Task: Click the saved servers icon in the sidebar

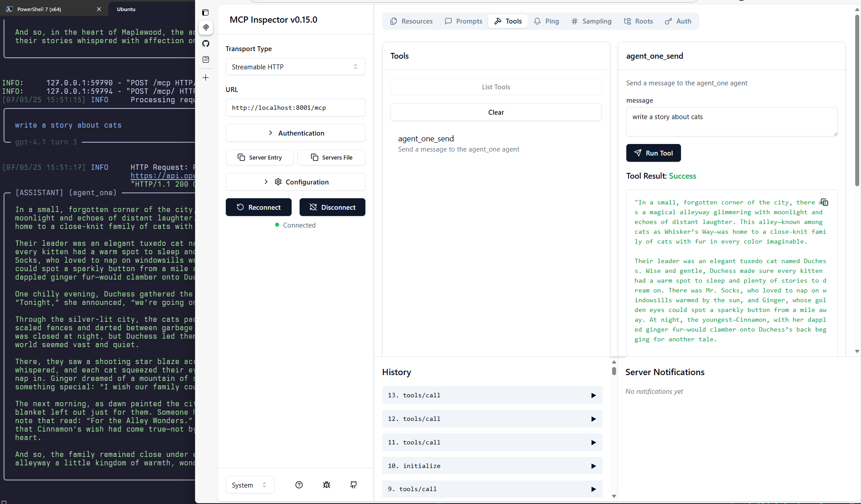Action: (205, 59)
